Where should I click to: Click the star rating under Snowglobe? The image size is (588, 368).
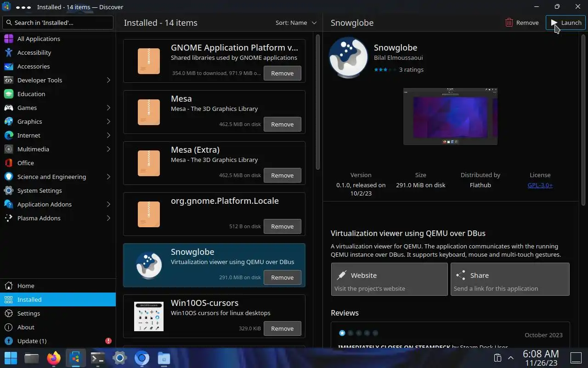[385, 70]
